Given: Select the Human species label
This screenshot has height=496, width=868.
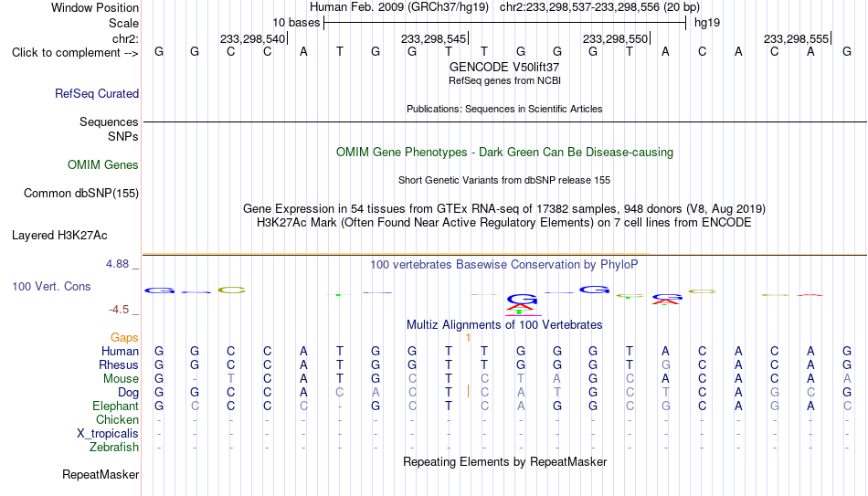Looking at the screenshot, I should click(x=120, y=351).
